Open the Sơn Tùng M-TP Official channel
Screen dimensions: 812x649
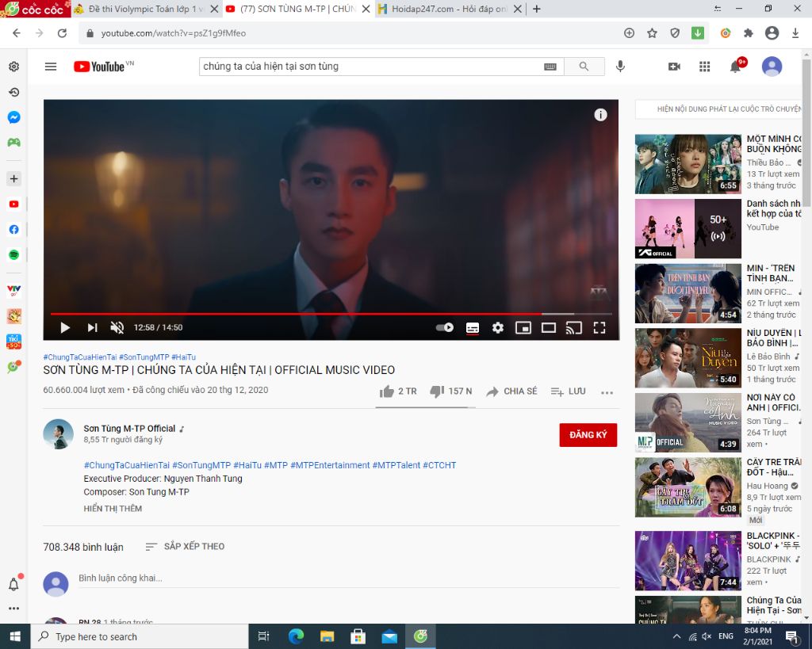[x=129, y=429]
